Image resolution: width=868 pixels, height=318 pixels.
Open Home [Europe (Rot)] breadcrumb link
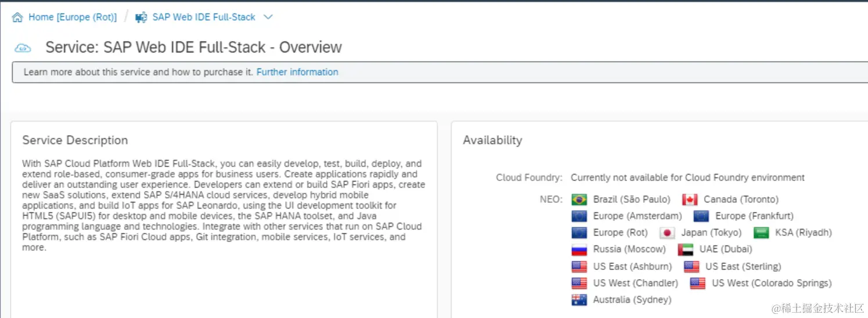click(73, 17)
